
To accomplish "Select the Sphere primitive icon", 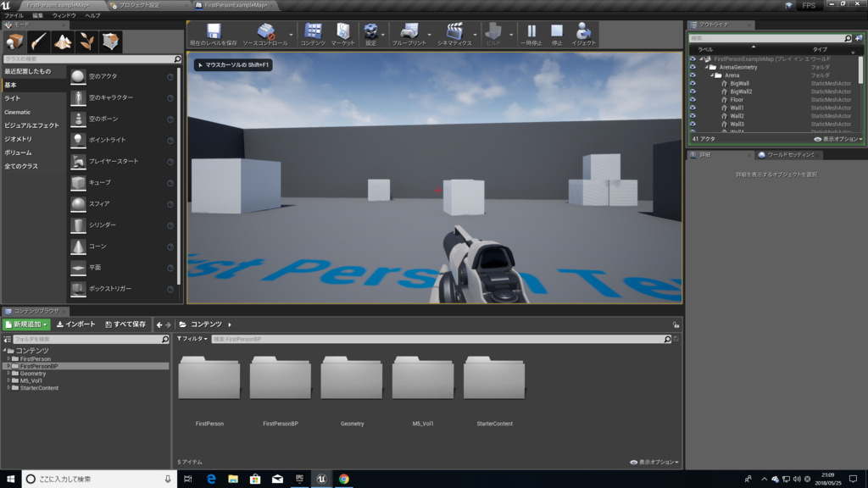I will pos(78,203).
